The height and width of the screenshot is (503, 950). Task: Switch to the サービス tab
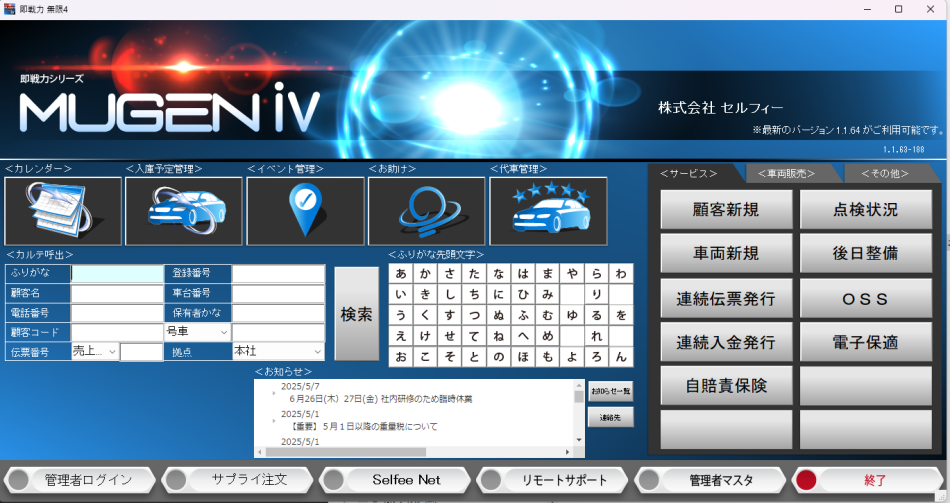point(689,174)
